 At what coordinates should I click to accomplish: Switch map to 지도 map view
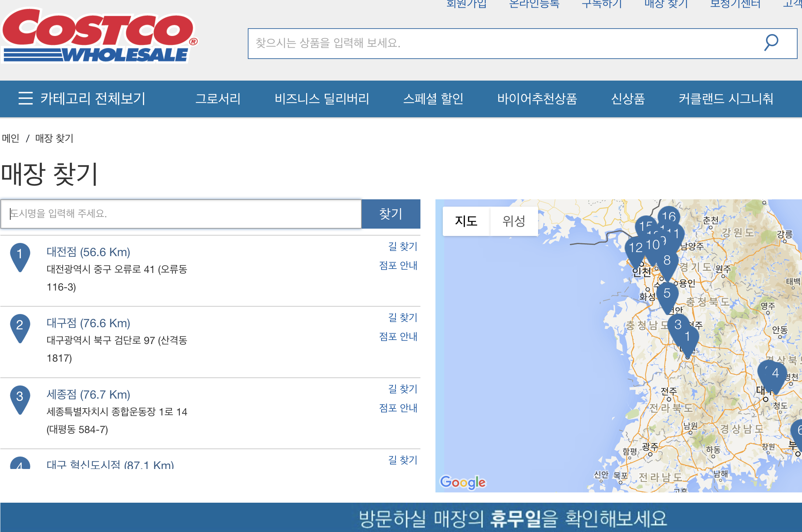click(466, 221)
